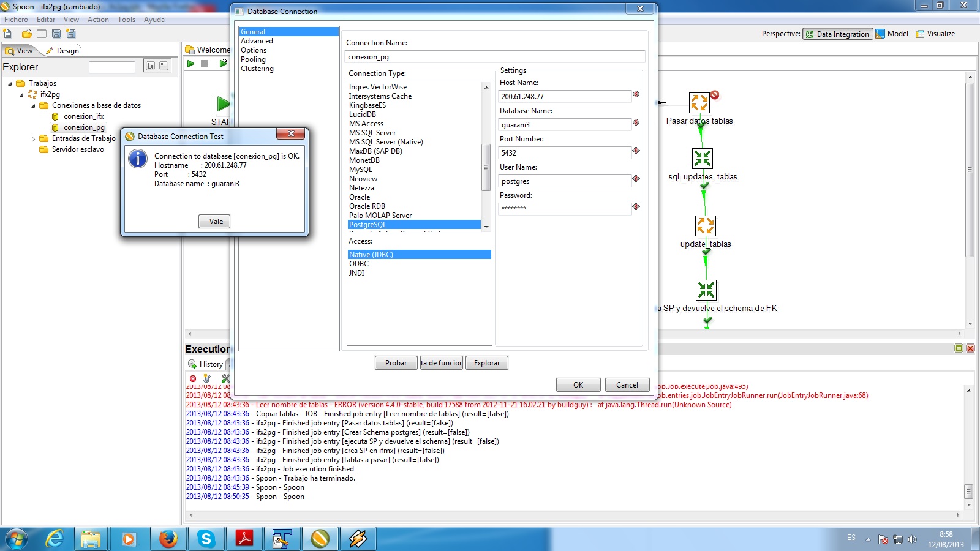Click Cancel in Database Connection dialog

click(x=627, y=385)
